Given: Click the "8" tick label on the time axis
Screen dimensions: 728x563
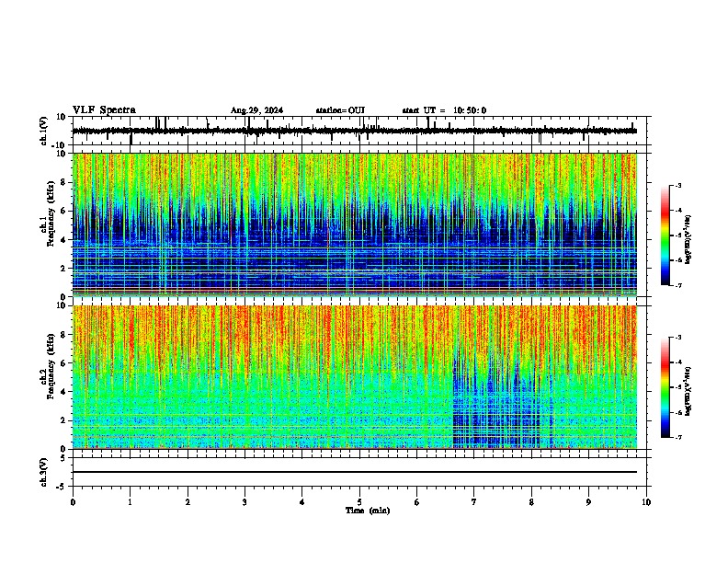Looking at the screenshot, I should [531, 502].
